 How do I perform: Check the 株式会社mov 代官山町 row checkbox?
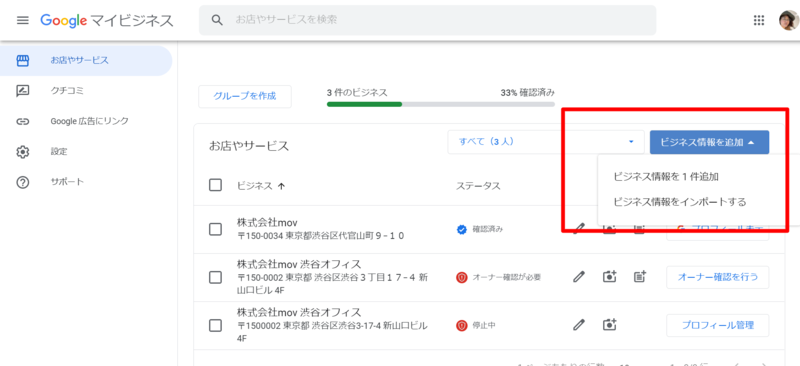coord(215,230)
